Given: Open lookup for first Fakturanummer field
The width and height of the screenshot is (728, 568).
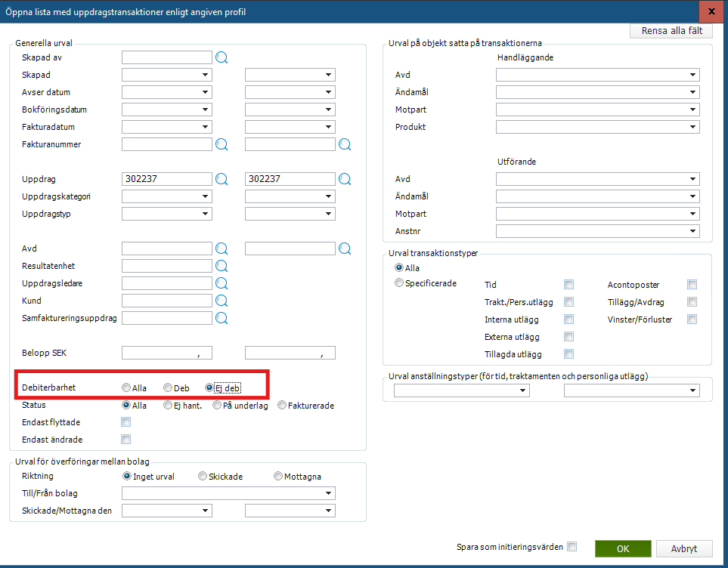Looking at the screenshot, I should (x=221, y=144).
